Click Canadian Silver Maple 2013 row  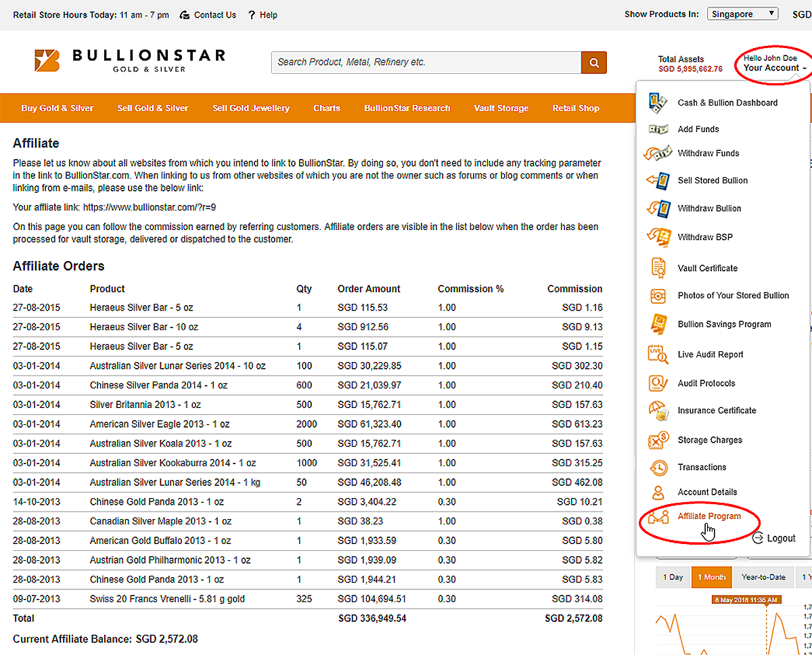point(307,521)
